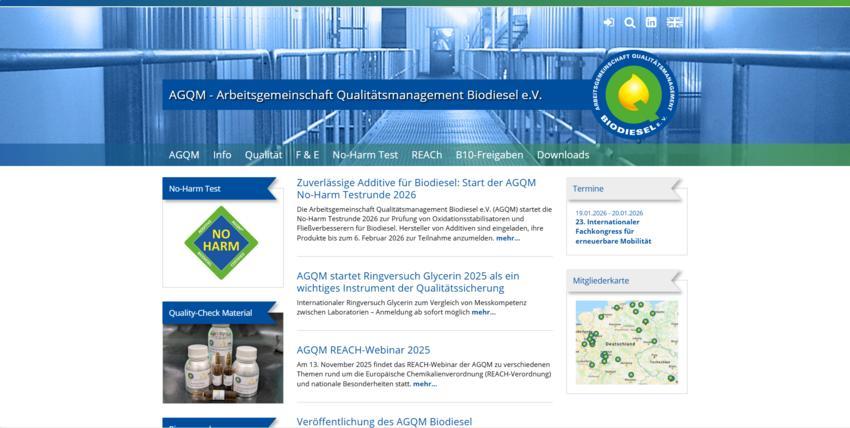The width and height of the screenshot is (850, 428).
Task: Visit the LinkedIn icon link
Action: click(651, 22)
